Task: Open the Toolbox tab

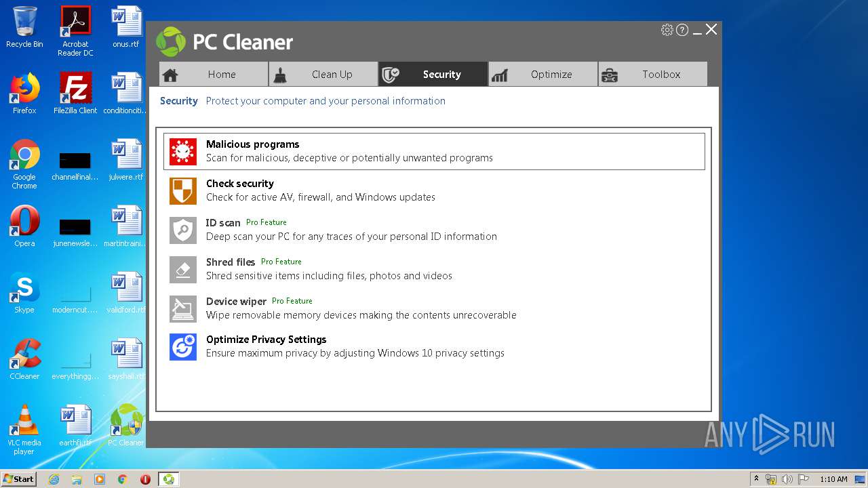Action: point(652,74)
